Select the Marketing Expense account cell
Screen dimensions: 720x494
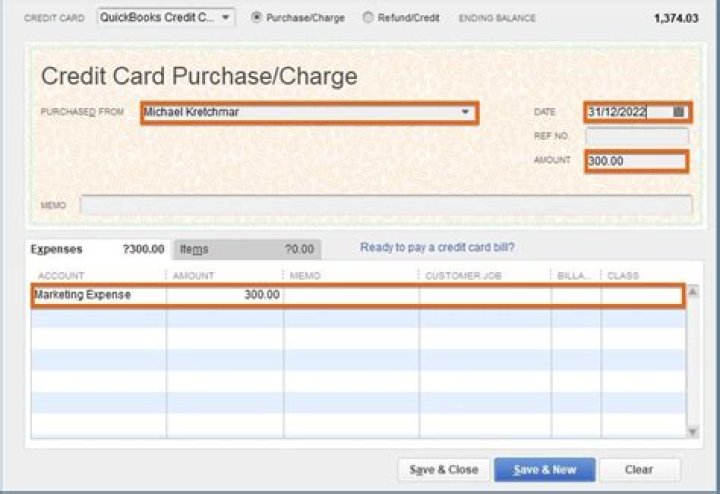(98, 295)
